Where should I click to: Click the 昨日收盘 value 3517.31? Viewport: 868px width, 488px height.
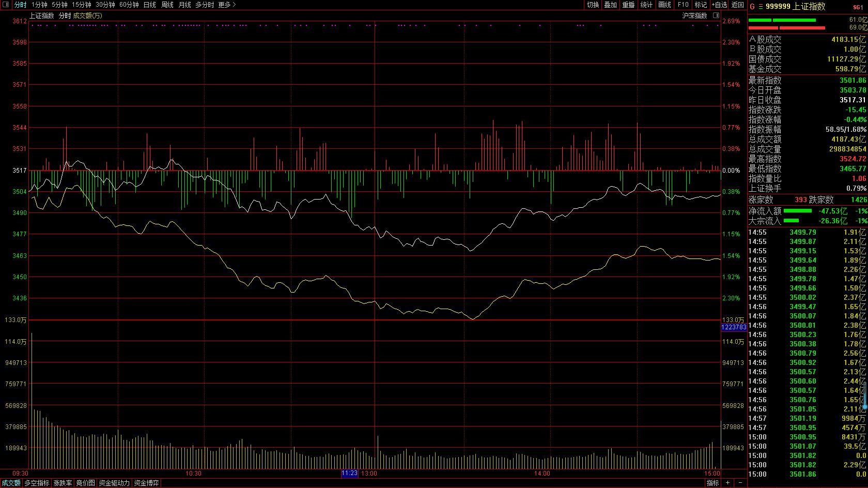point(853,100)
